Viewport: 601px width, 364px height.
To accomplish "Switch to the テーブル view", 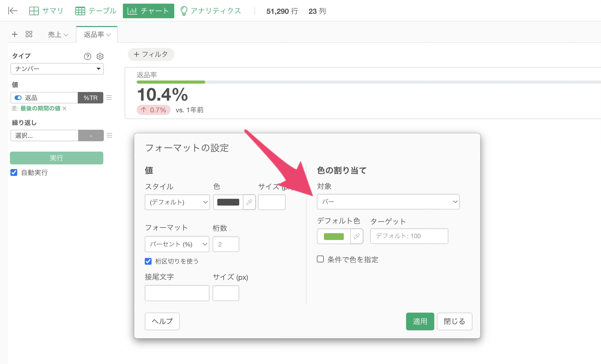I will (96, 11).
